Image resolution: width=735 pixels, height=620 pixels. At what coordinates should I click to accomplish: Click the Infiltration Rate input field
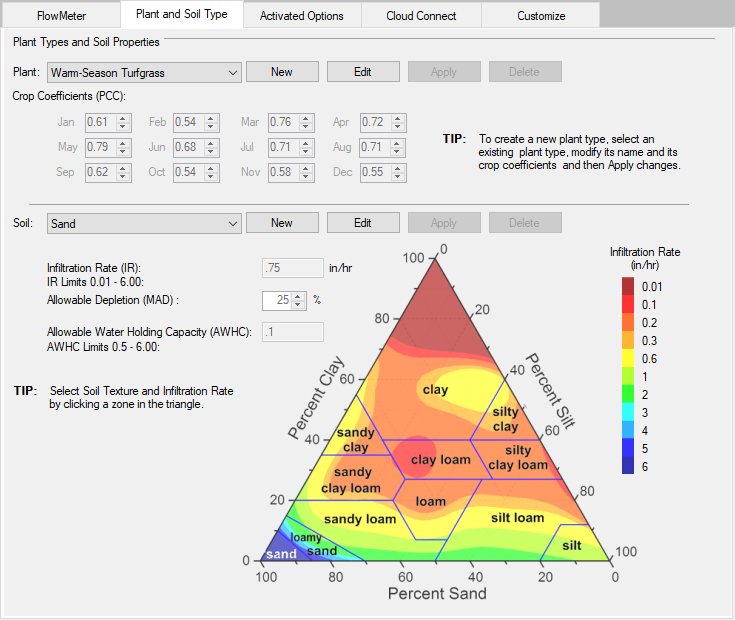292,268
